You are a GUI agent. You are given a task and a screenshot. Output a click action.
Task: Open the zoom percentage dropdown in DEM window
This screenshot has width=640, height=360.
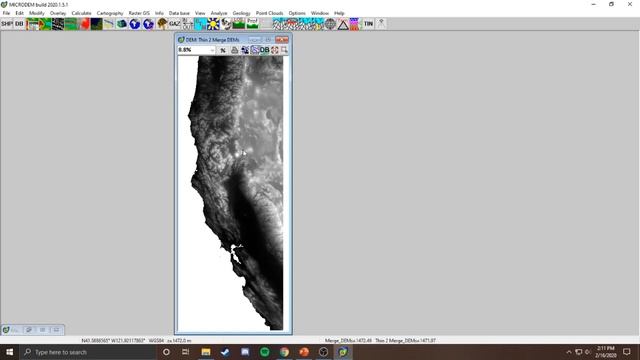click(x=212, y=50)
